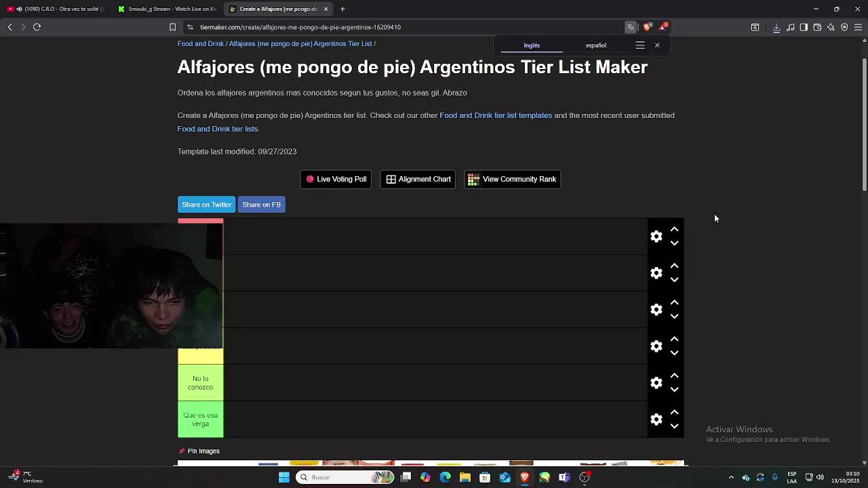This screenshot has height=488, width=868.
Task: Open browser downloads panel
Action: [776, 27]
